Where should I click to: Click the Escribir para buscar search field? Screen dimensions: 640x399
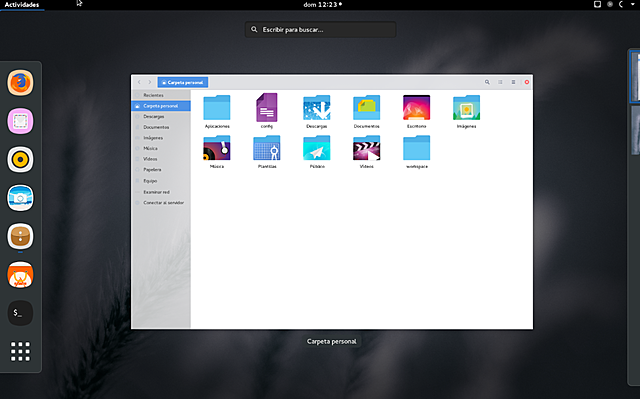tap(320, 29)
